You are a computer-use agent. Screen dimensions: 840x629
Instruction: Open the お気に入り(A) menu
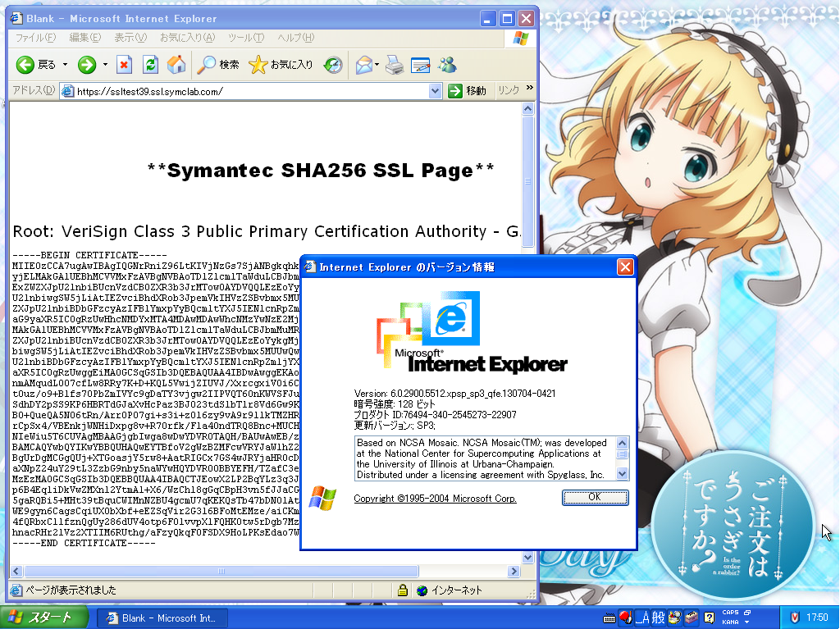point(188,38)
